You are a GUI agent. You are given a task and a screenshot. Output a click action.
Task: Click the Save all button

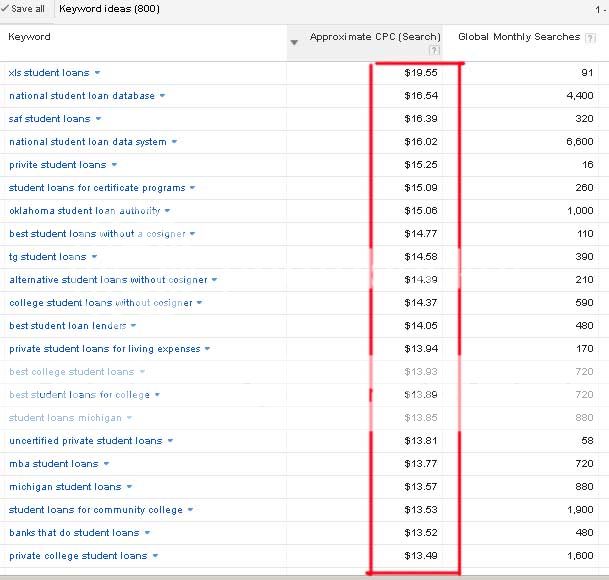click(24, 9)
